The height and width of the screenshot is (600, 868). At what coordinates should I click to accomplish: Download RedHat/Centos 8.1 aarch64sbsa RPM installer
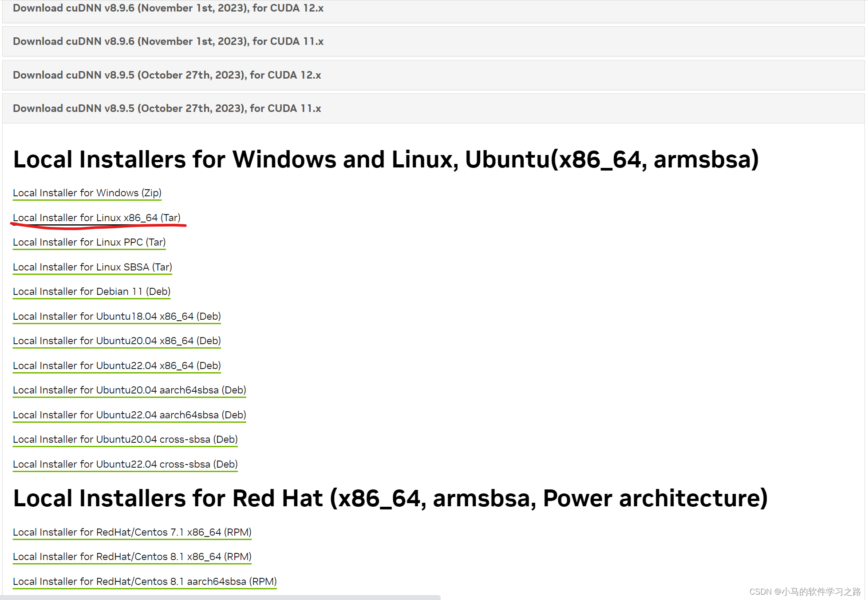(x=145, y=581)
